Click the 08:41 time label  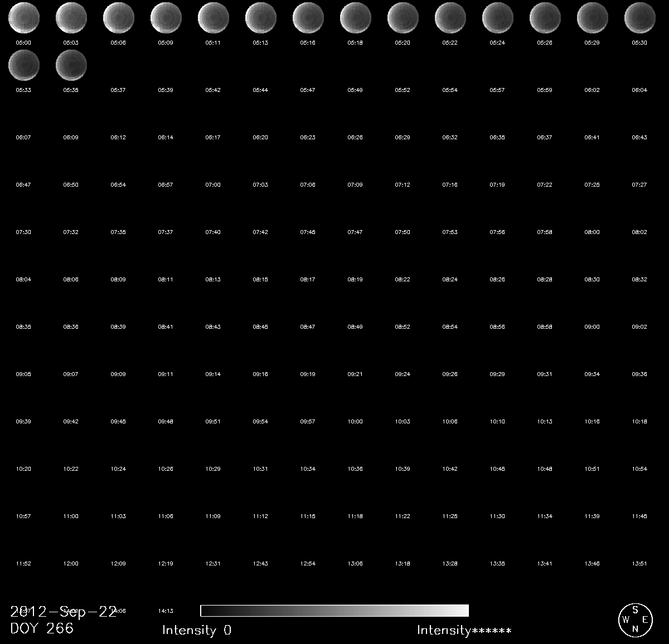point(166,326)
